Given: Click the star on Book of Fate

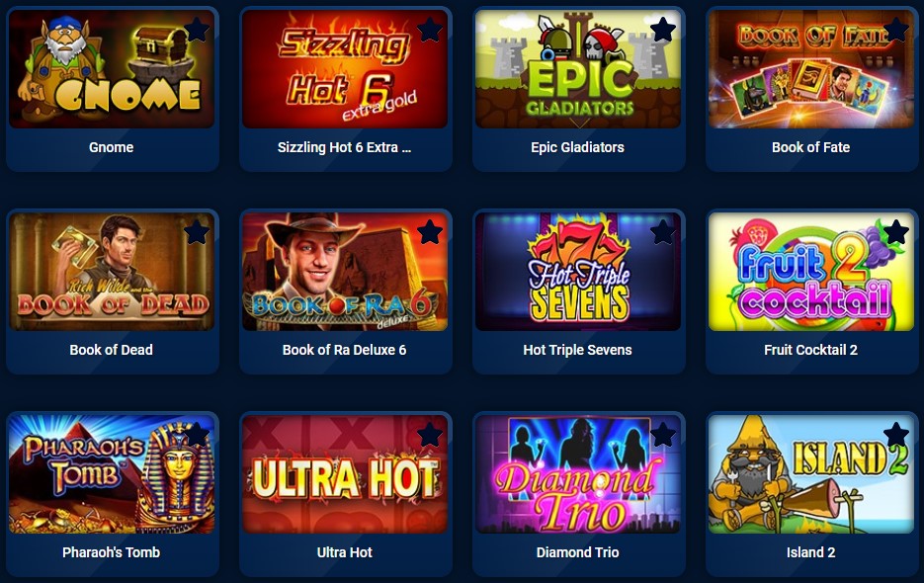Looking at the screenshot, I should point(896,30).
